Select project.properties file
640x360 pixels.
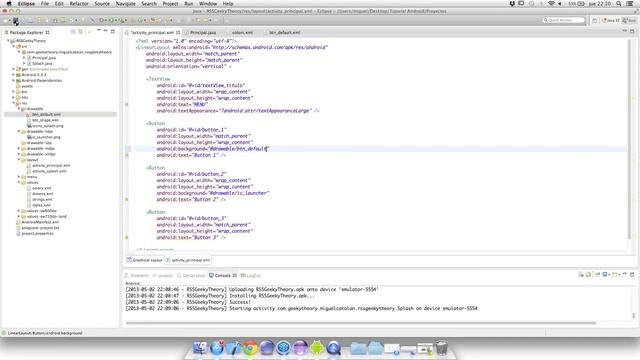tap(37, 233)
